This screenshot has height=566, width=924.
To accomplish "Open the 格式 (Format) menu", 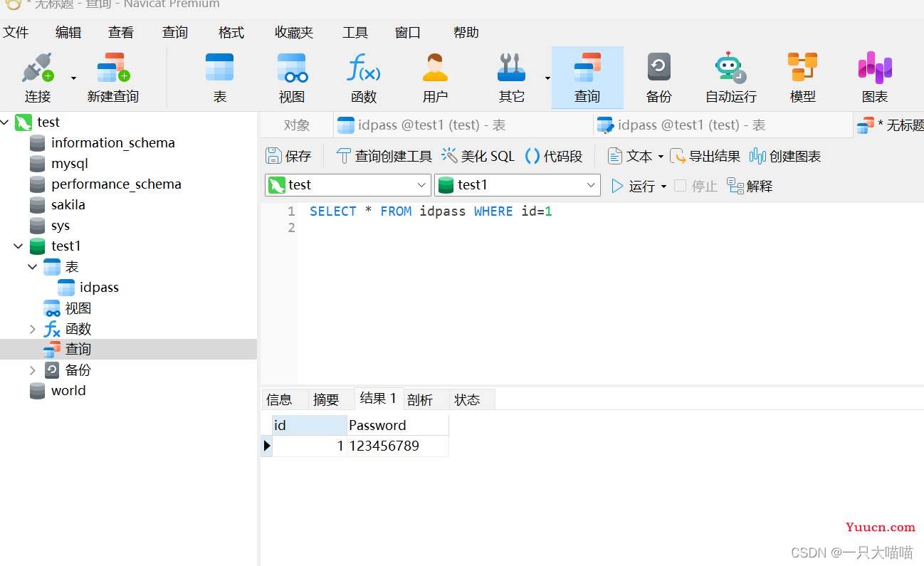I will [x=231, y=32].
